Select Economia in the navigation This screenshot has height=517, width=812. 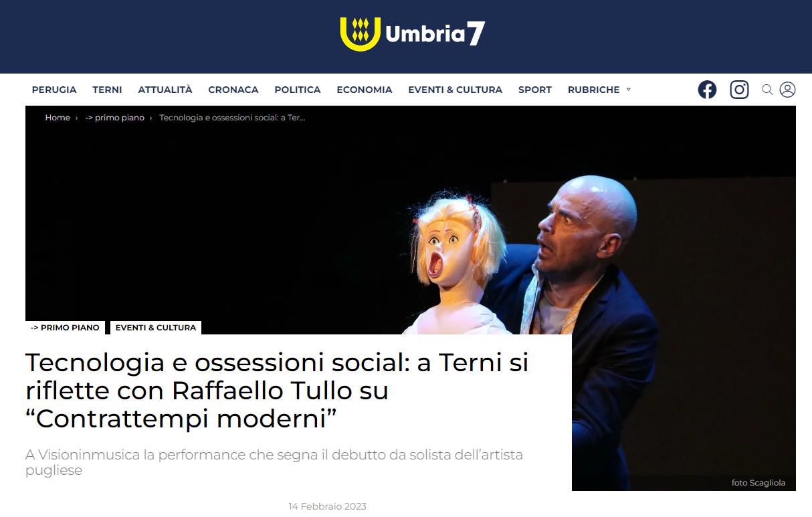[365, 90]
